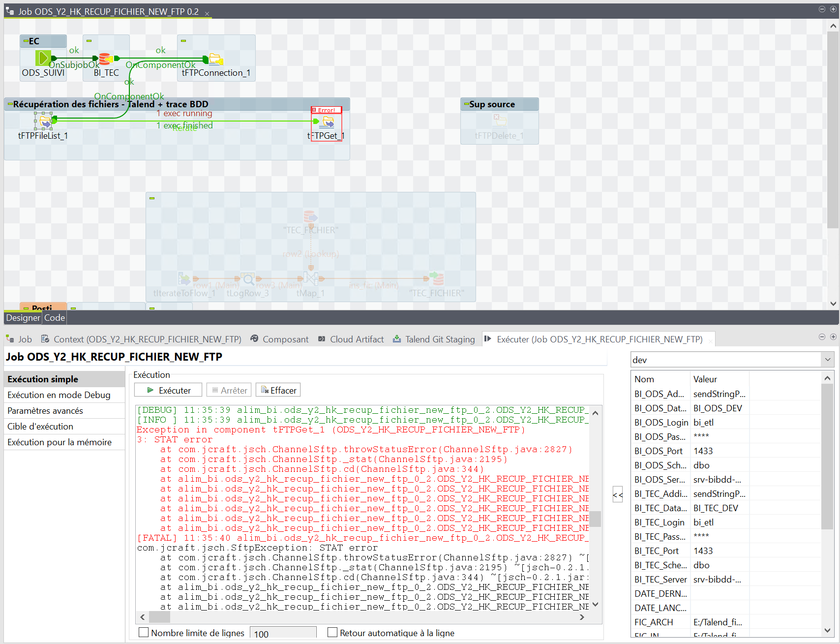This screenshot has width=840, height=644.
Task: Collapse the Sup source subjob
Action: tap(466, 104)
